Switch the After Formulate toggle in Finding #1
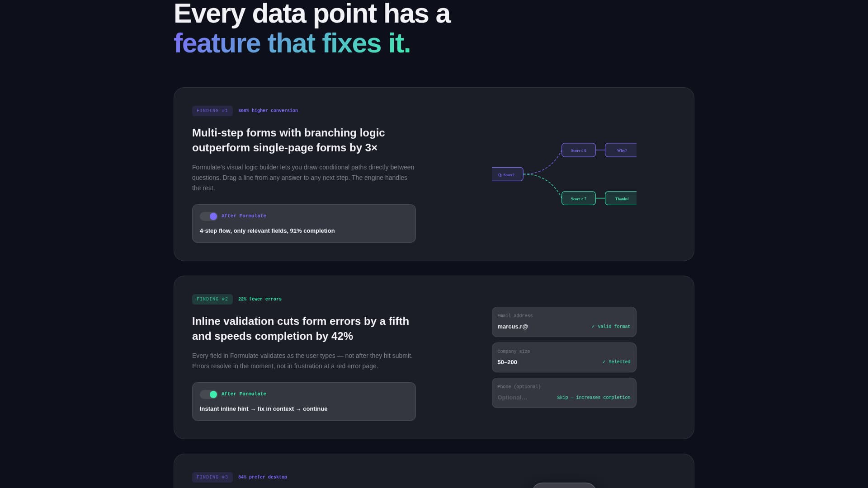The image size is (868, 488). click(208, 216)
